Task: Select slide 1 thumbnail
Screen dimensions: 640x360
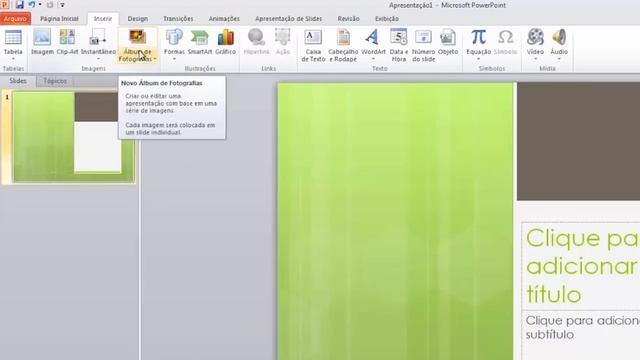Action: pyautogui.click(x=73, y=137)
